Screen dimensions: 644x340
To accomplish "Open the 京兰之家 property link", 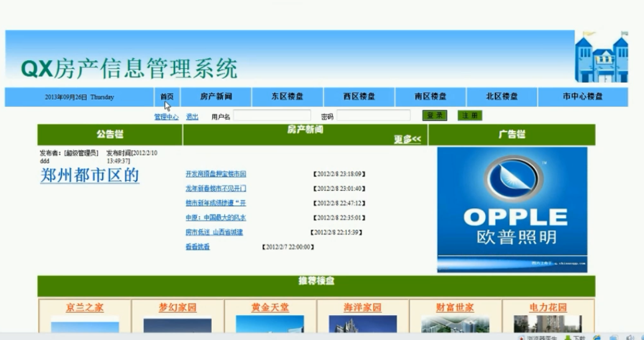I will [85, 308].
